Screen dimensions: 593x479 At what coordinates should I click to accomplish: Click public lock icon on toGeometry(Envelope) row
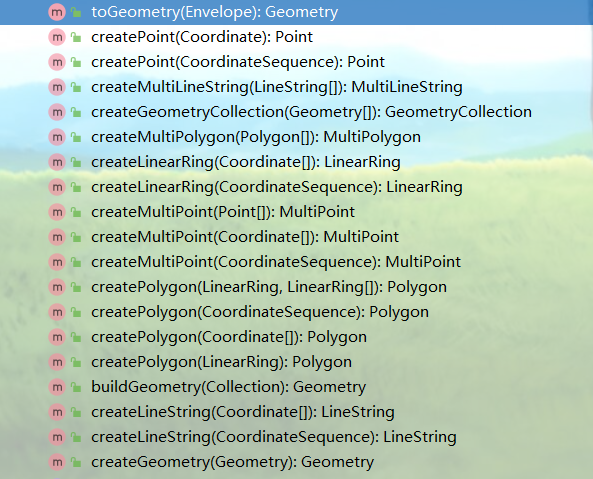(76, 12)
